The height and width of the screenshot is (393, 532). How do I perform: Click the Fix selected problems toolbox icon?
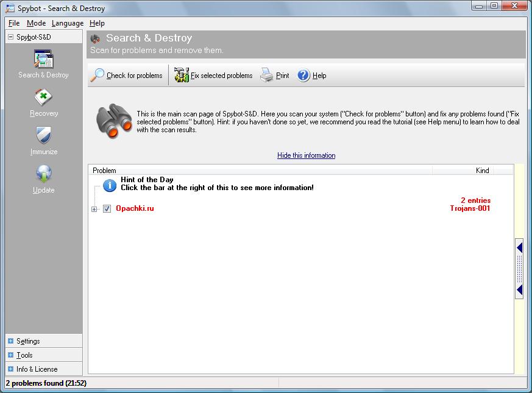pyautogui.click(x=182, y=75)
